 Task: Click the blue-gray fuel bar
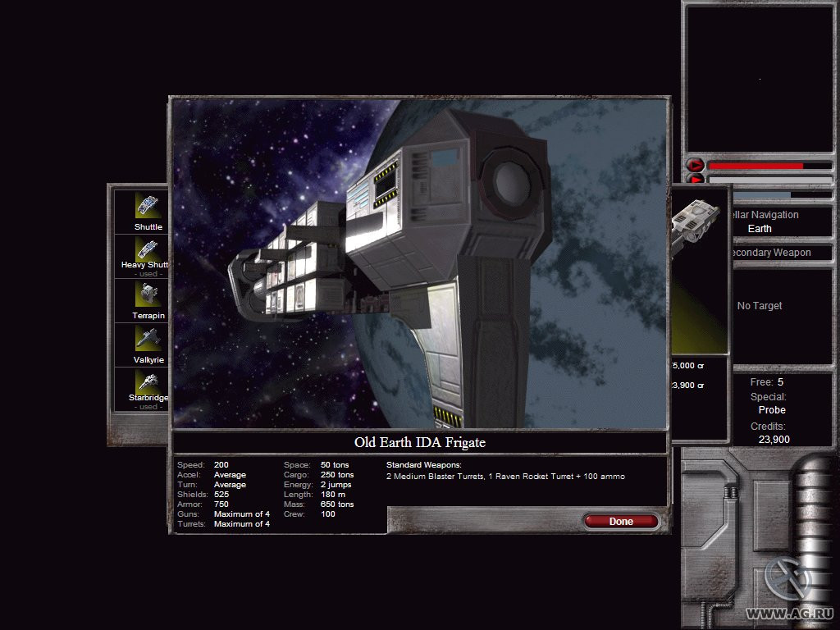[761, 195]
